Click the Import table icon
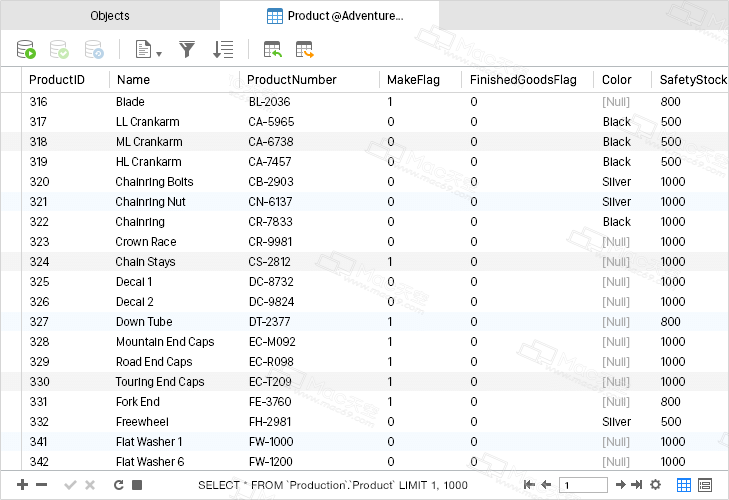The height and width of the screenshot is (500, 729). point(272,49)
